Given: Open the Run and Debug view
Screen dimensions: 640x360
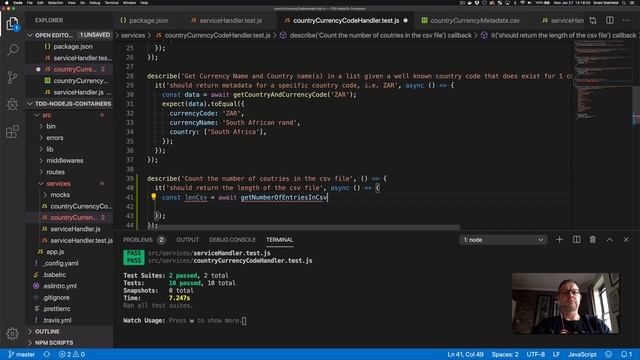Looking at the screenshot, I should click(13, 104).
